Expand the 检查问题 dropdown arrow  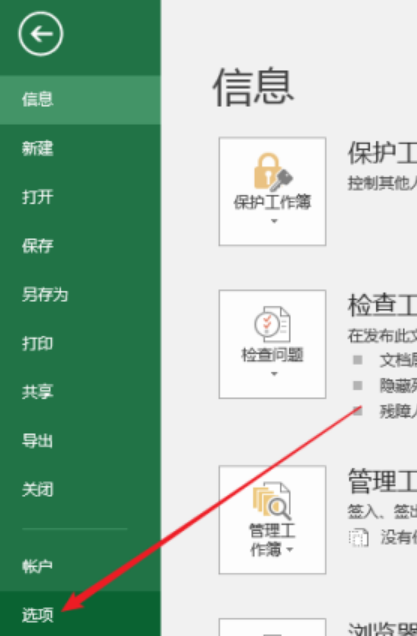[x=274, y=374]
